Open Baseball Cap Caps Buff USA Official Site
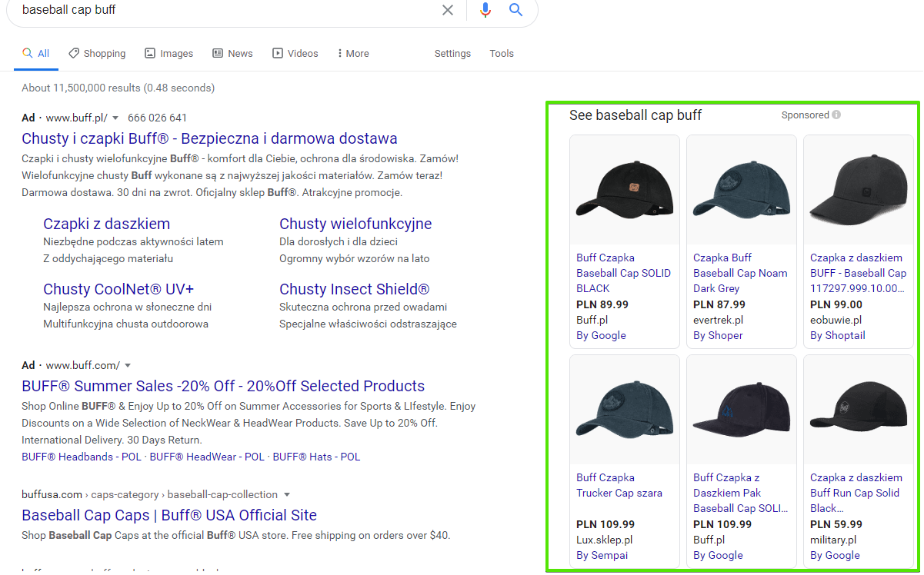 click(x=169, y=515)
